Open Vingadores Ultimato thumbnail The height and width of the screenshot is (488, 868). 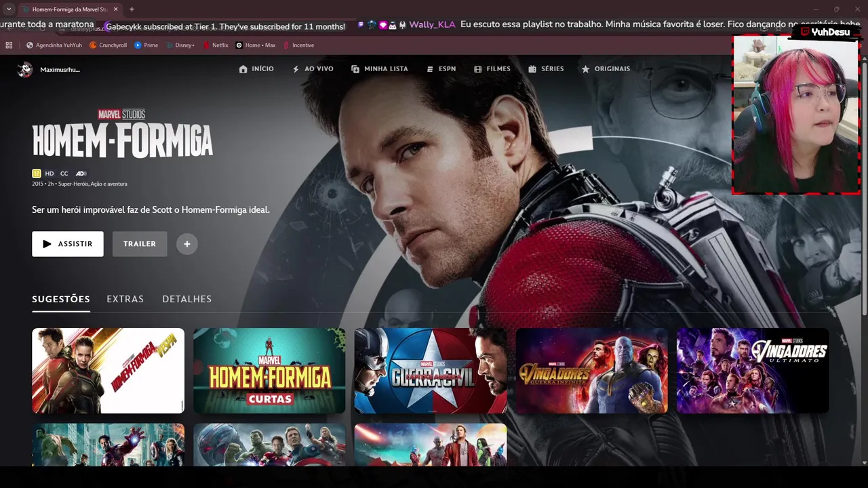pos(753,371)
